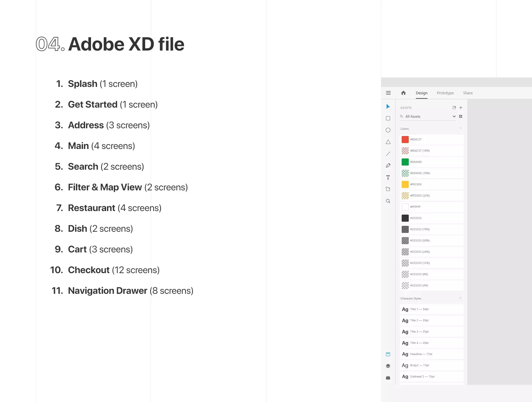This screenshot has height=402, width=532.
Task: Select the arrow Select tool
Action: pyautogui.click(x=388, y=106)
